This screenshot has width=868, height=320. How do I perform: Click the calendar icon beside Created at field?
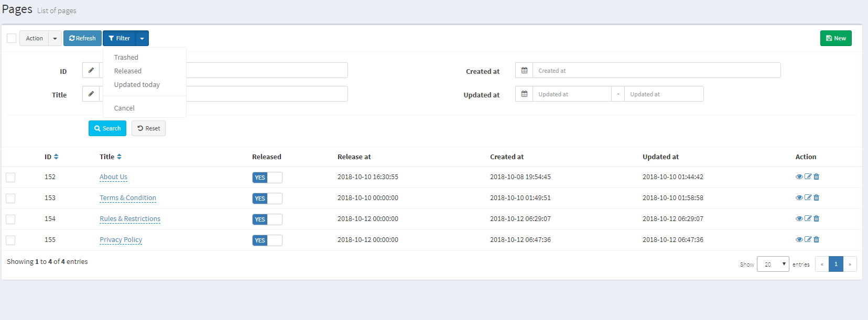tap(524, 70)
